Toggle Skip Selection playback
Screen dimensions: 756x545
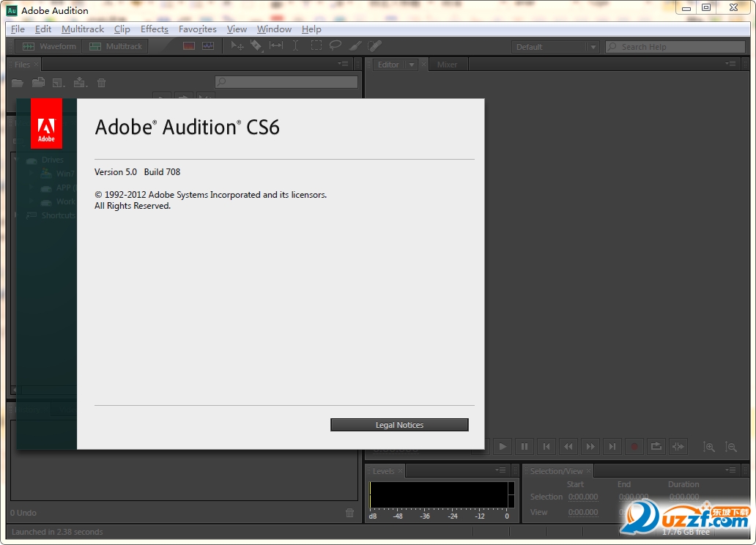click(678, 447)
